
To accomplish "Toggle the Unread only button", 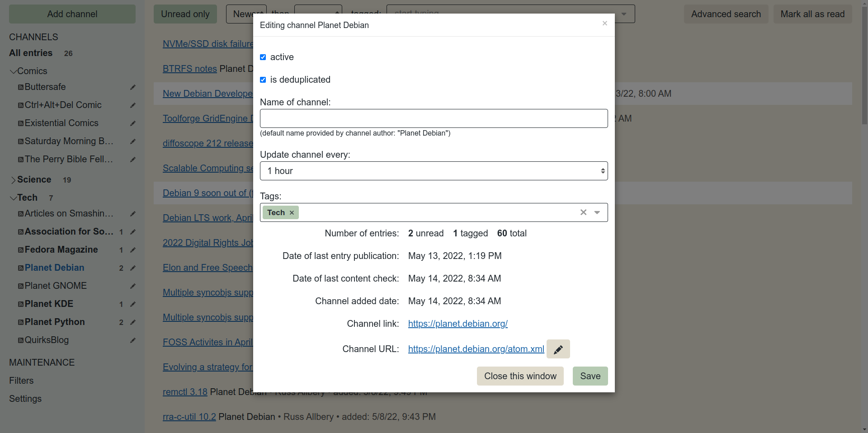I will (185, 14).
